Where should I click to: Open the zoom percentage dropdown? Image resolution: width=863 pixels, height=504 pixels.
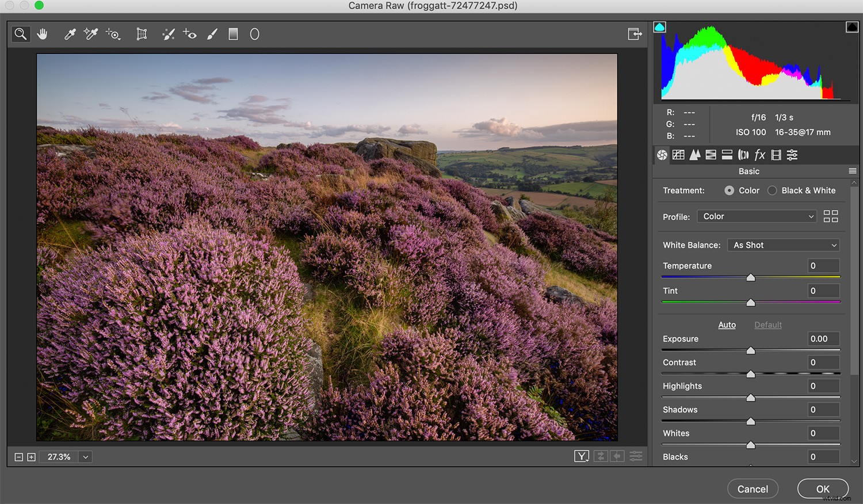[x=85, y=456]
